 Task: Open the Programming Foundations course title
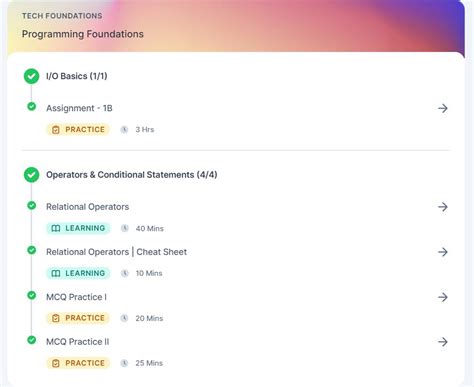point(83,34)
